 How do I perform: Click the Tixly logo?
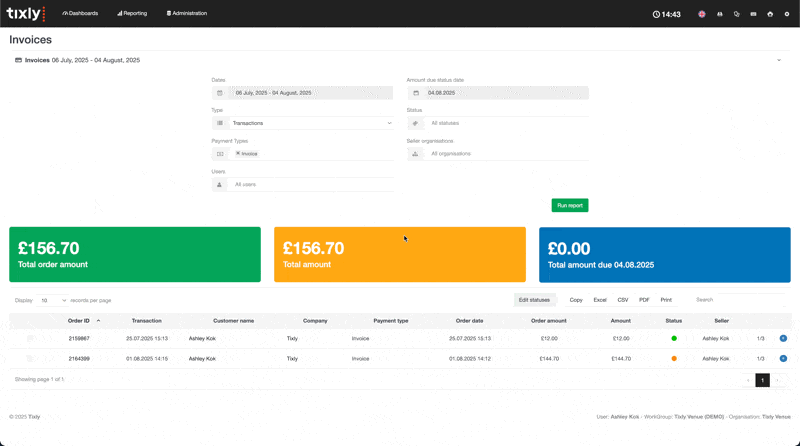[x=26, y=13]
